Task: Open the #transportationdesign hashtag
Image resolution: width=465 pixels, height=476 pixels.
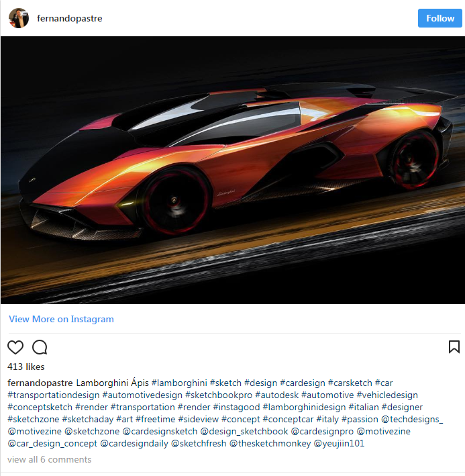Action: (x=54, y=395)
